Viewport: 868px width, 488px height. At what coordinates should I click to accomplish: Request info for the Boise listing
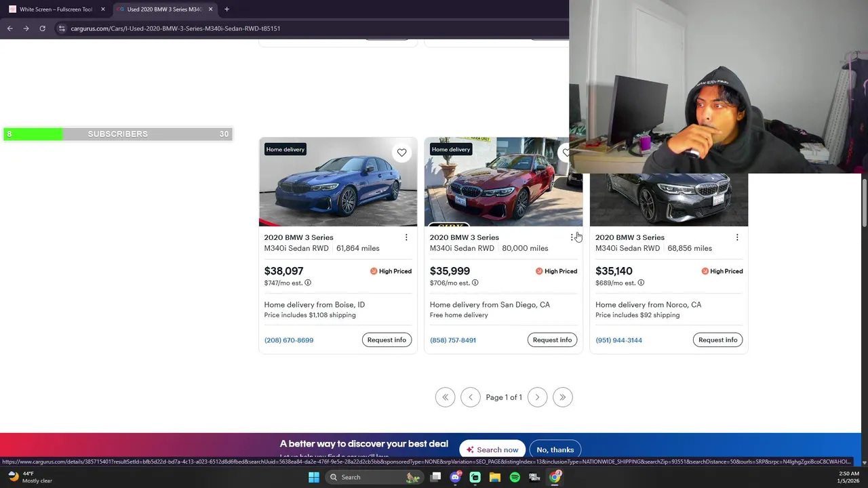pos(387,340)
